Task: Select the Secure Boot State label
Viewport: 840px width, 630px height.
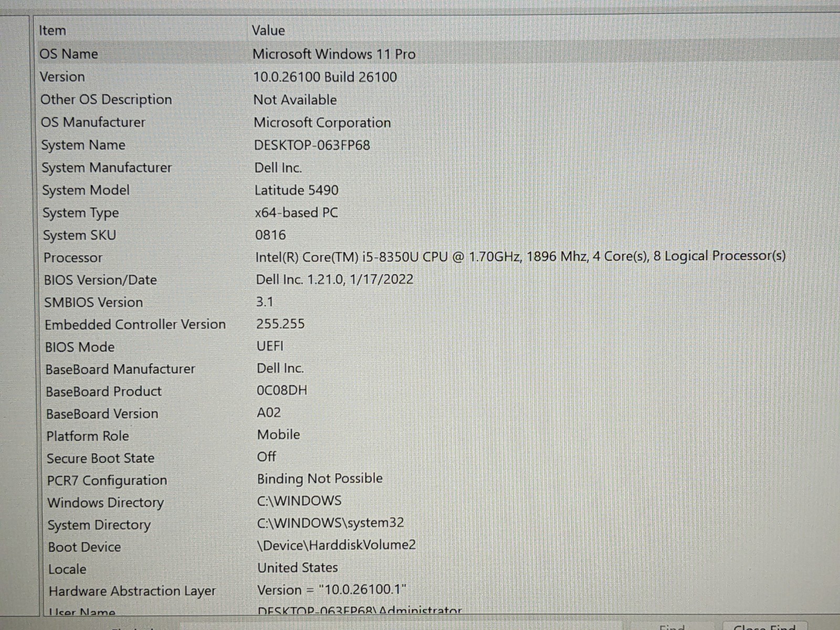Action: 101,458
